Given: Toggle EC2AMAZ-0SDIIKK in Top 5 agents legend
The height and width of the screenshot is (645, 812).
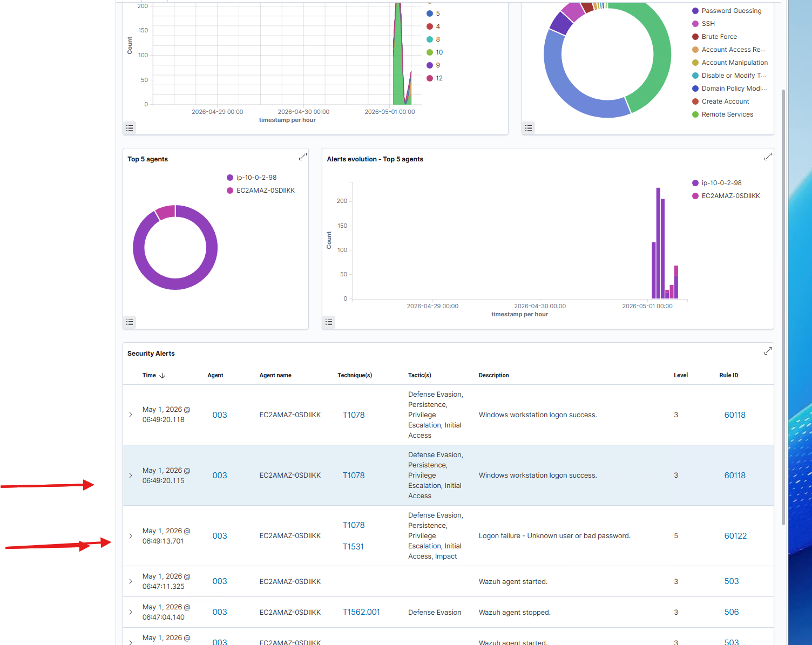Looking at the screenshot, I should click(x=261, y=191).
